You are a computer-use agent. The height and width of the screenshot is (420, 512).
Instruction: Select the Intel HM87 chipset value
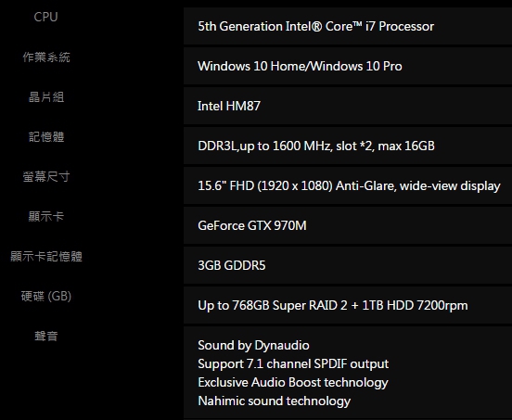click(x=229, y=106)
